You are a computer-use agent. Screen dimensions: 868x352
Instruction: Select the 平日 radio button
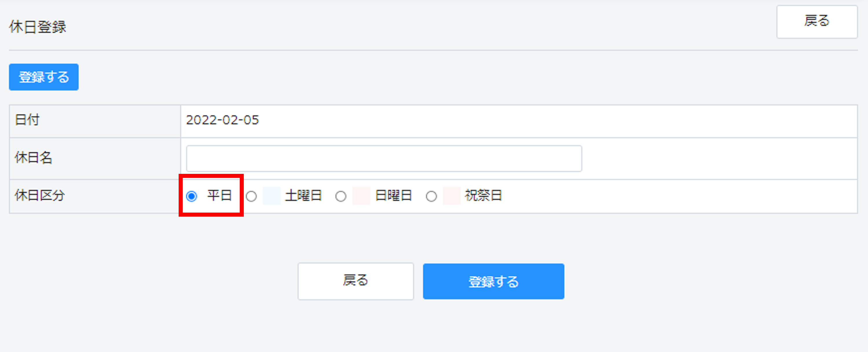click(x=191, y=196)
